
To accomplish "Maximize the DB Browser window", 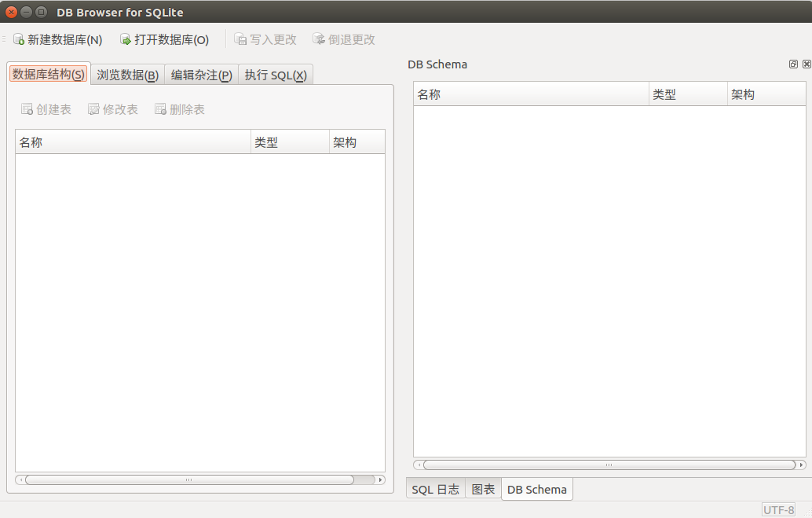I will [x=41, y=12].
